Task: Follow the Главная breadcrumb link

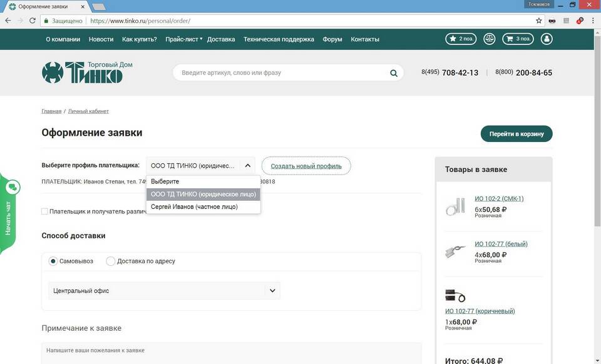Action: (51, 111)
